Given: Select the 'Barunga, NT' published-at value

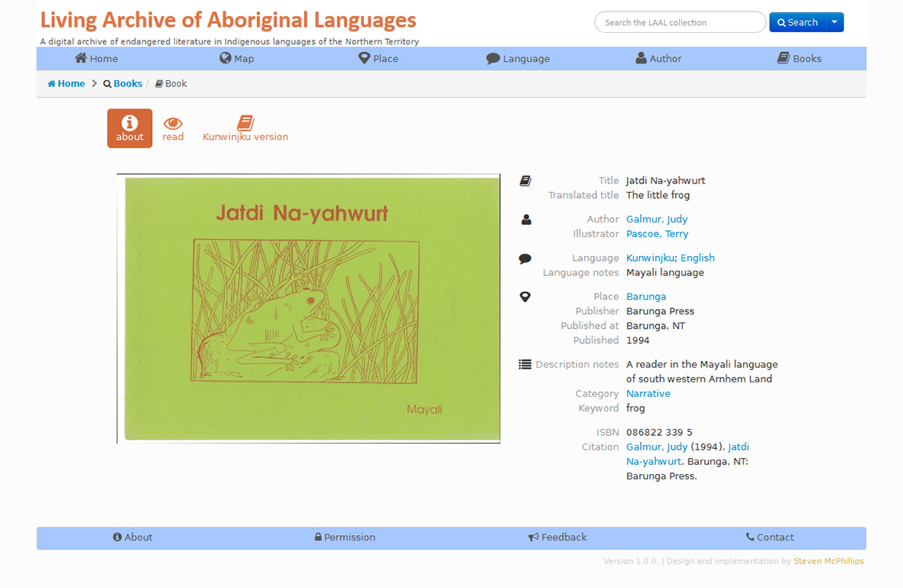Looking at the screenshot, I should pos(655,326).
